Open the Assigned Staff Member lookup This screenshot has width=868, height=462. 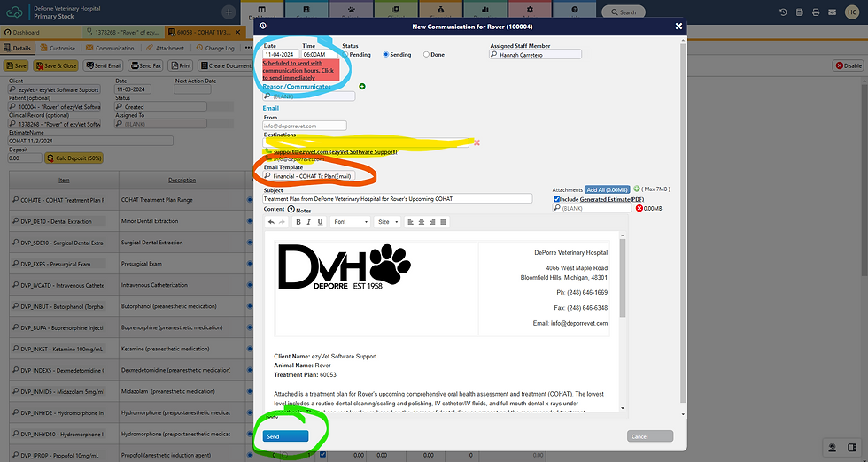(x=535, y=54)
